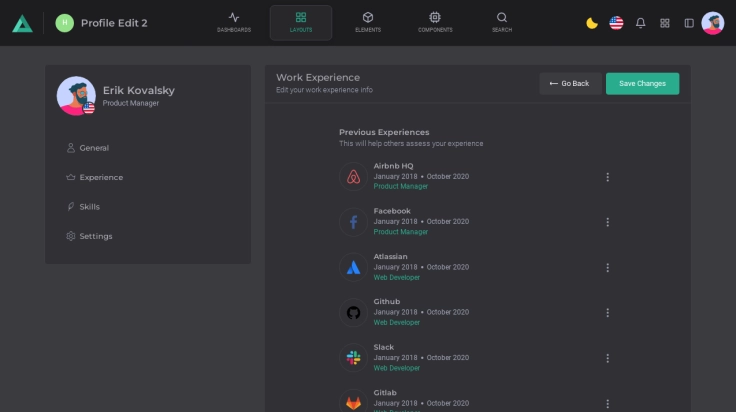
Task: Toggle dark mode with moon icon
Action: pos(592,23)
